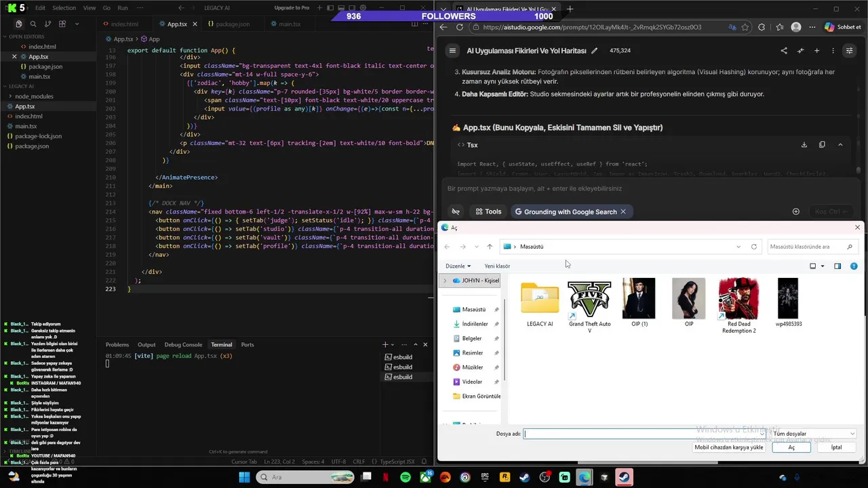868x488 pixels.
Task: Open the Run menu
Action: pos(123,8)
